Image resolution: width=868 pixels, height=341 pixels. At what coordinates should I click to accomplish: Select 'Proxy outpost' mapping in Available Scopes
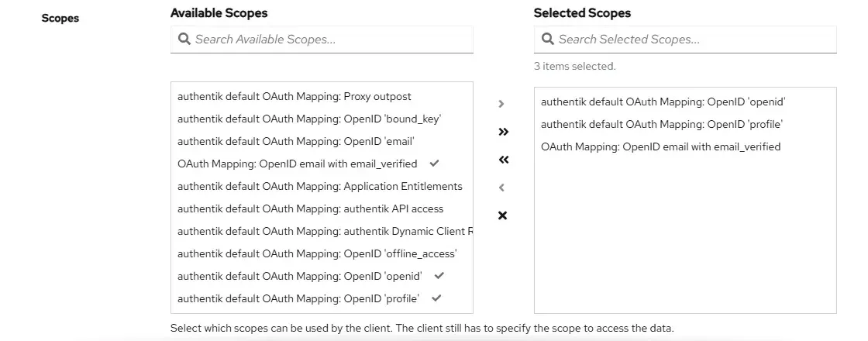coord(322,96)
